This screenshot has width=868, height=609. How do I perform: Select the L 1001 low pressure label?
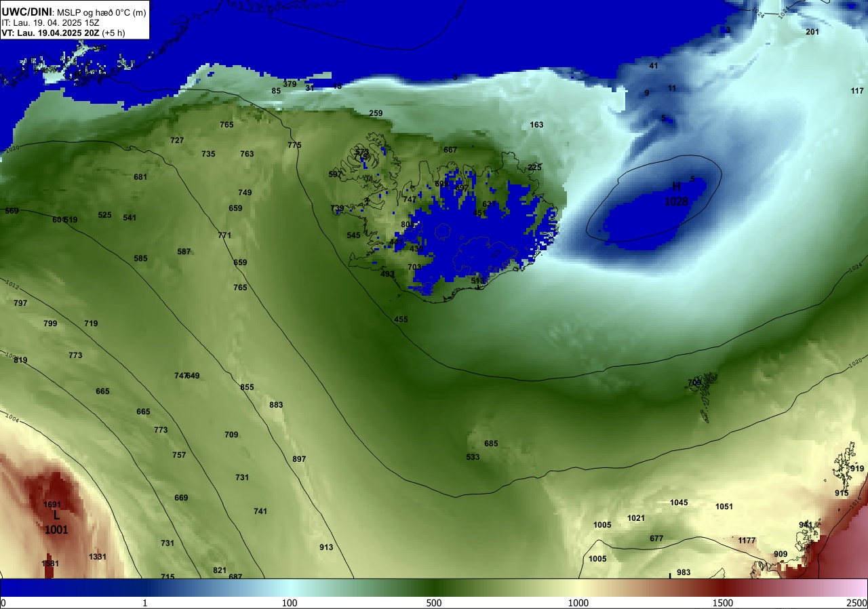56,523
